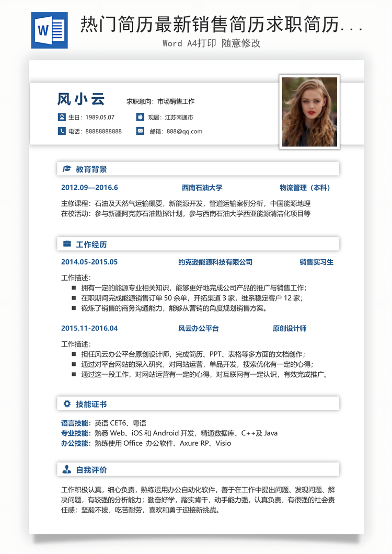
Task: Click the graduation cap education icon
Action: tap(67, 169)
